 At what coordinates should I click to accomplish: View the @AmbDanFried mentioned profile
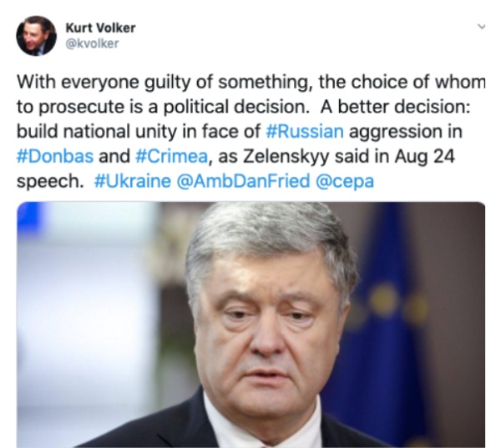pyautogui.click(x=243, y=181)
